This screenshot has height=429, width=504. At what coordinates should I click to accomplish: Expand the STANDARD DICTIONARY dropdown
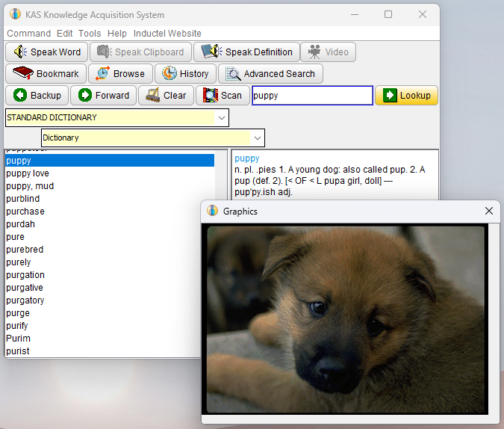coord(222,118)
